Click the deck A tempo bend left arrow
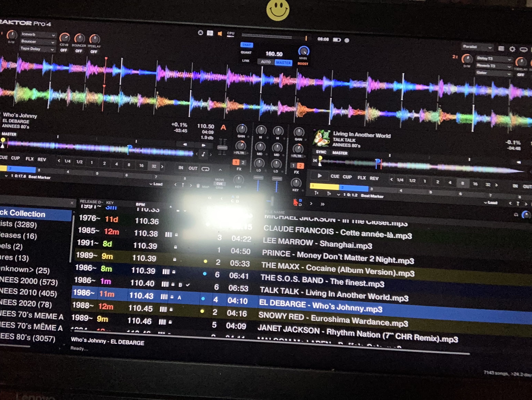 pyautogui.click(x=185, y=144)
